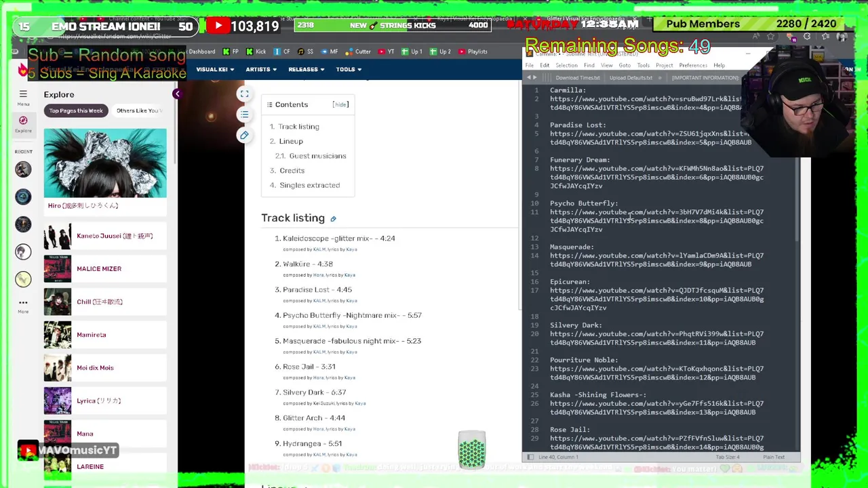
Task: Click the pencil edit icon beside article
Action: tap(244, 135)
